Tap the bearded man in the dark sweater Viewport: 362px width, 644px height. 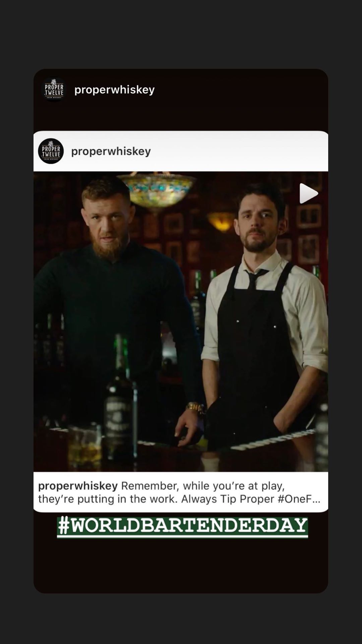[x=114, y=302]
